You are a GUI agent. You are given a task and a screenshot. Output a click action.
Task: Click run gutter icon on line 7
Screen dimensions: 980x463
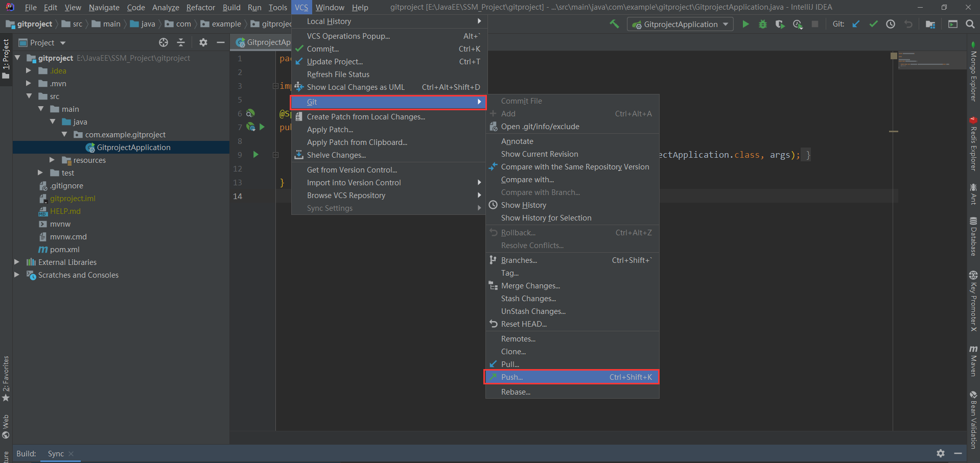(x=262, y=127)
